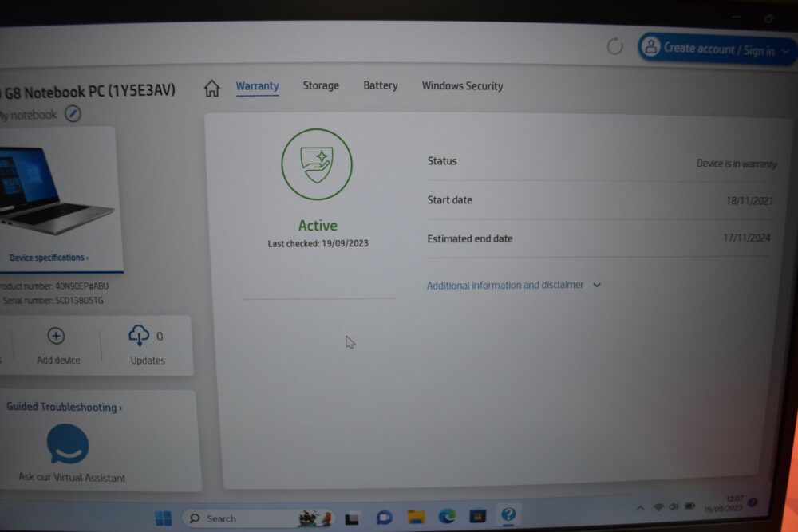Click the Wi-Fi icon in system tray
The height and width of the screenshot is (532, 798).
click(x=658, y=507)
